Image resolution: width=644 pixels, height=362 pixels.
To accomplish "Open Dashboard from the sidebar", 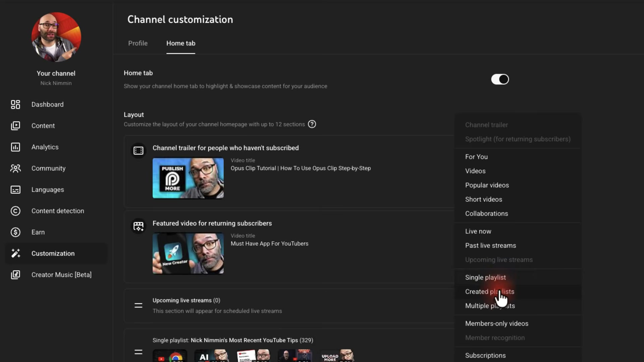I will 47,105.
